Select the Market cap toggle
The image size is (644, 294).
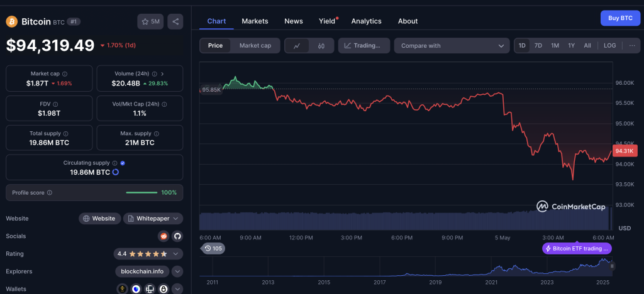255,45
